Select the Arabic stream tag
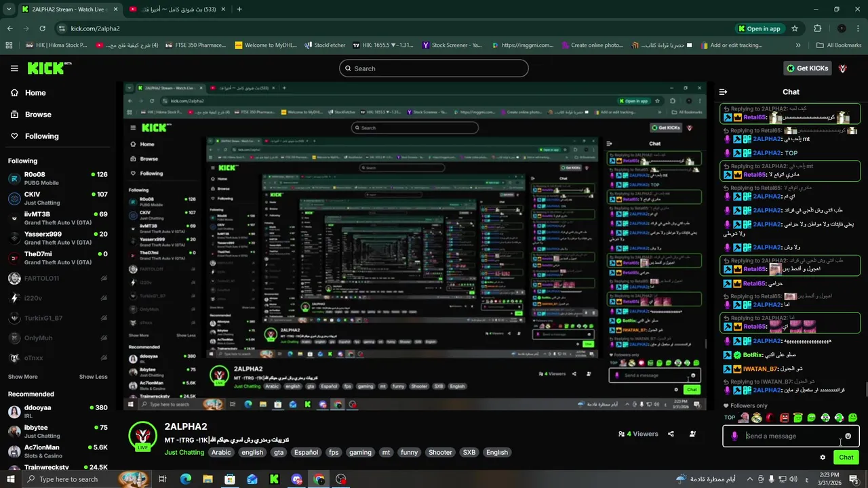This screenshot has width=868, height=488. (221, 452)
